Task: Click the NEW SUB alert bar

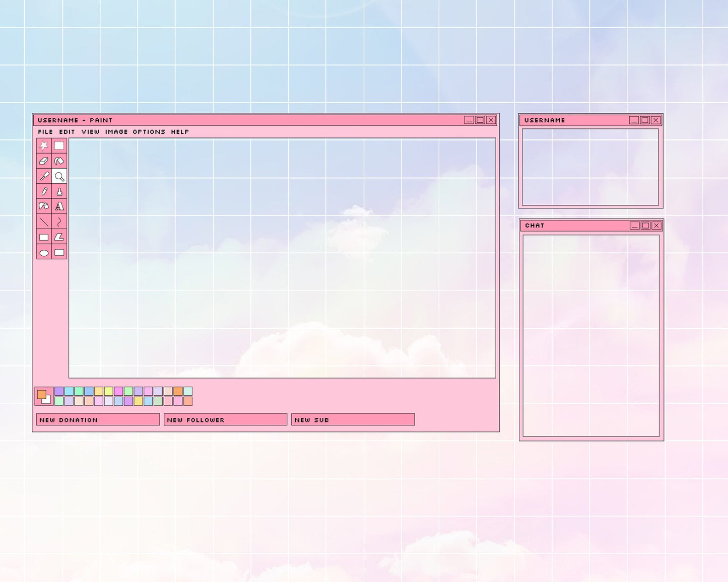Action: click(353, 419)
